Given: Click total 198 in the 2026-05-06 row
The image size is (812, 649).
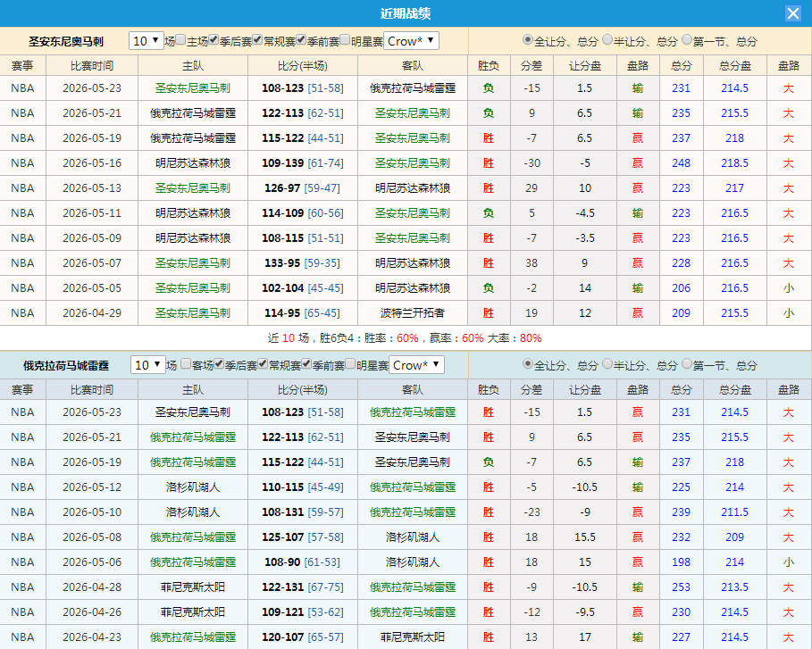Looking at the screenshot, I should 681,562.
